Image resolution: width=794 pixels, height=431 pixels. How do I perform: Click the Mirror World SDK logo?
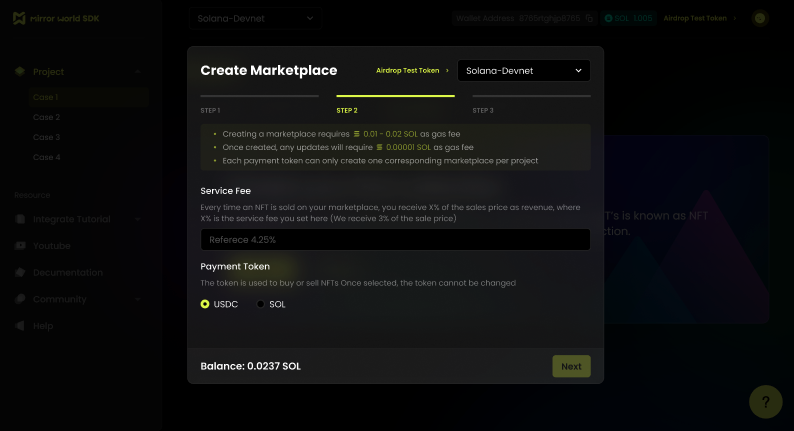point(56,18)
